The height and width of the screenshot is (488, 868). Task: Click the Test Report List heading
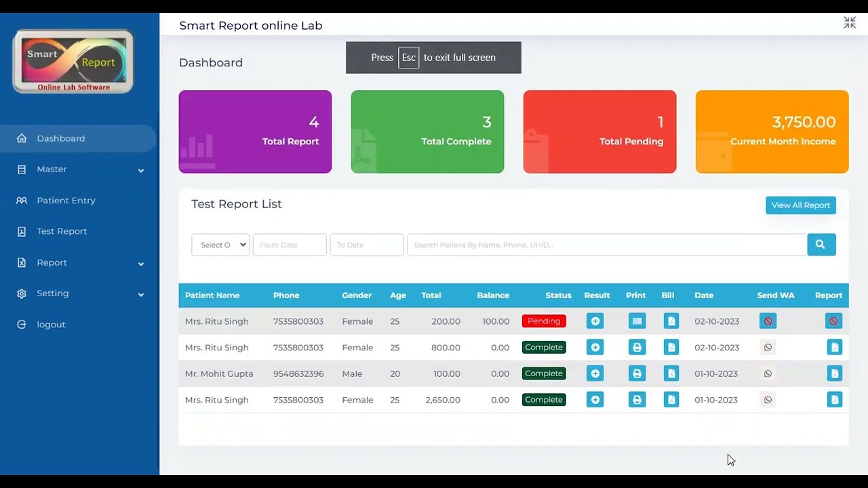tap(237, 204)
